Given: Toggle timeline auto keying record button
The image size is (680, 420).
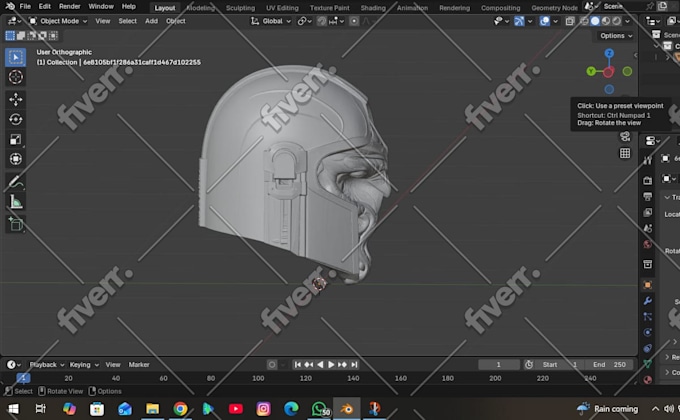Looking at the screenshot, I should [272, 364].
